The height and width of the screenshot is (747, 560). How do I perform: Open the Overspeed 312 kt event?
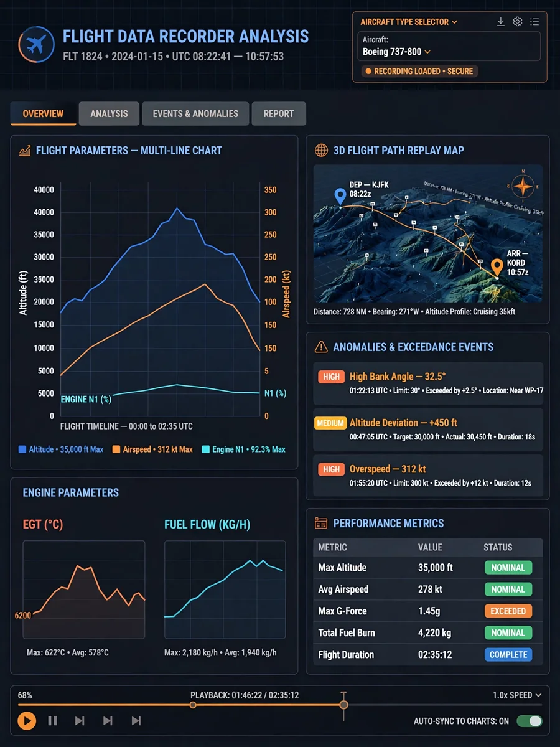pyautogui.click(x=428, y=475)
